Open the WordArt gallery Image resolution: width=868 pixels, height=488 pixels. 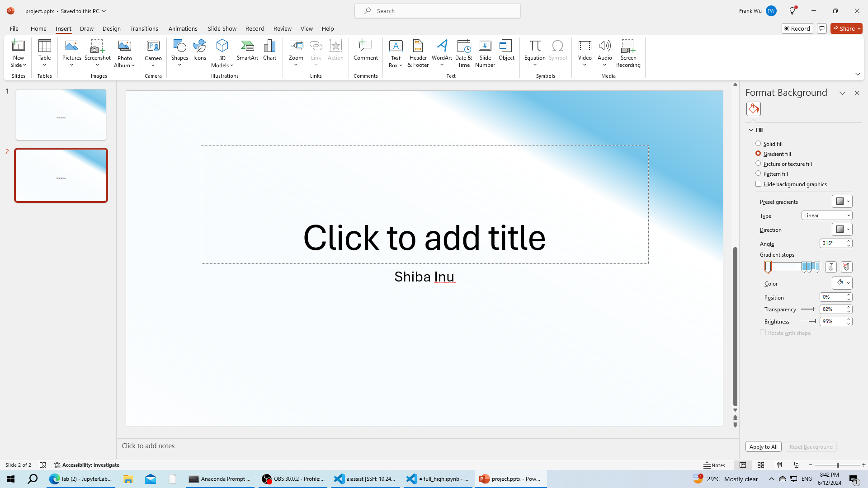442,53
